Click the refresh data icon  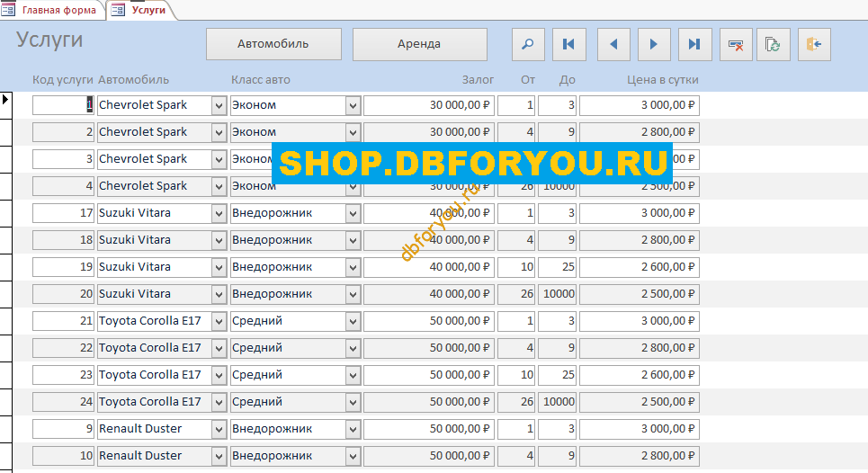773,44
